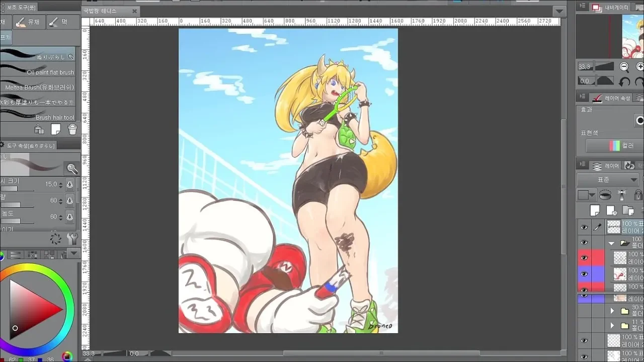The width and height of the screenshot is (644, 362).
Task: Expand the tool property panel bottom arrow
Action: coord(73,253)
